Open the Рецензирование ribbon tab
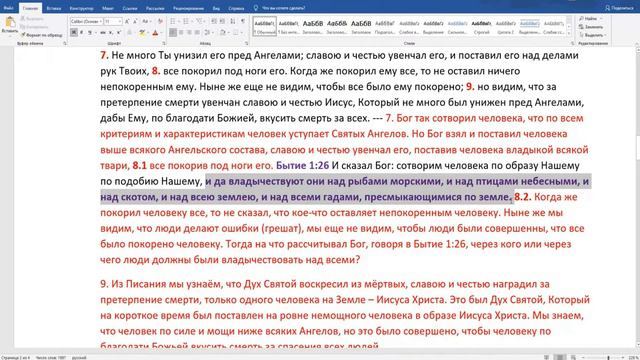640x360 pixels. (188, 8)
